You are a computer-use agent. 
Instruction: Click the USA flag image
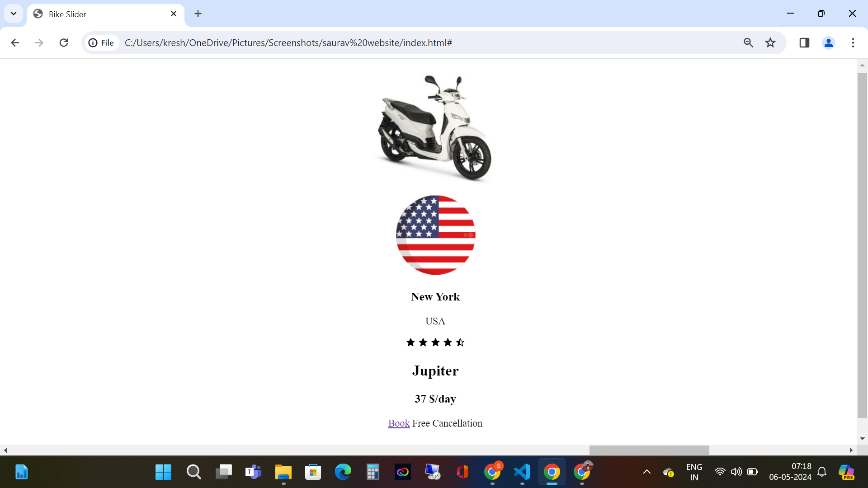(435, 235)
